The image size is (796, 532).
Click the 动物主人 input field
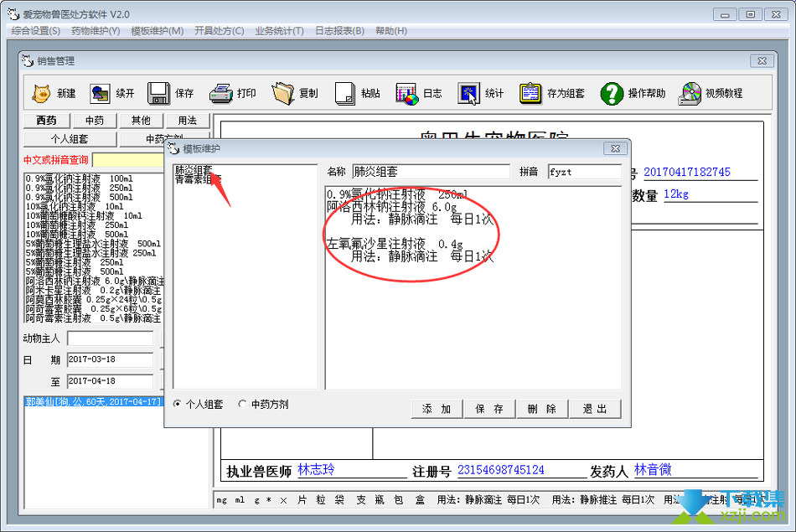click(x=110, y=338)
